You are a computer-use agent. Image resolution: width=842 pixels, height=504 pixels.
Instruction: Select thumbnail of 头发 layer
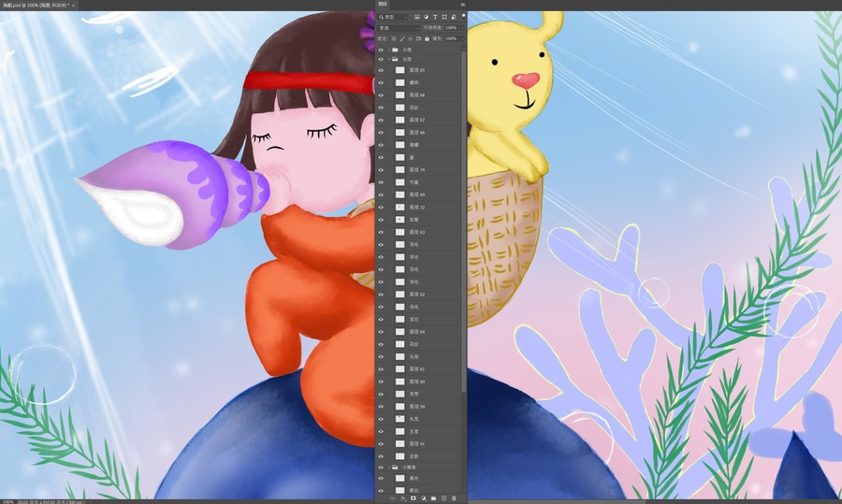[400, 419]
